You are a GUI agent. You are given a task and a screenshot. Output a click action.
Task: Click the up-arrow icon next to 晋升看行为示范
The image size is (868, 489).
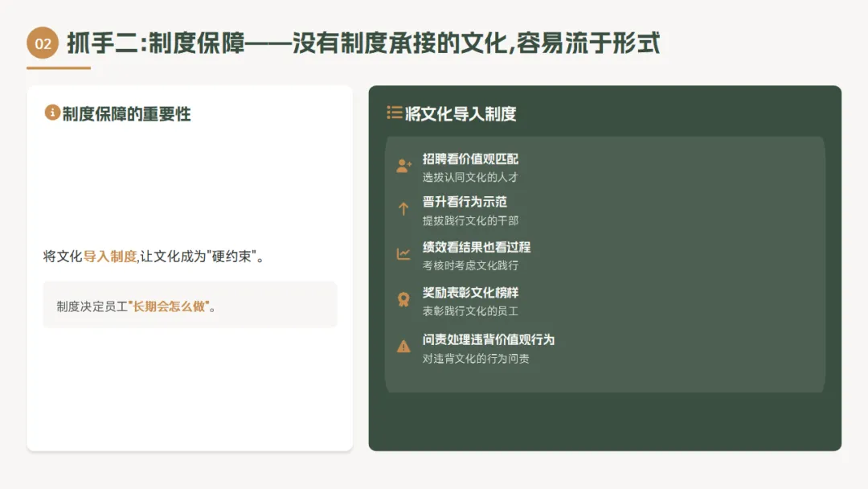point(403,208)
